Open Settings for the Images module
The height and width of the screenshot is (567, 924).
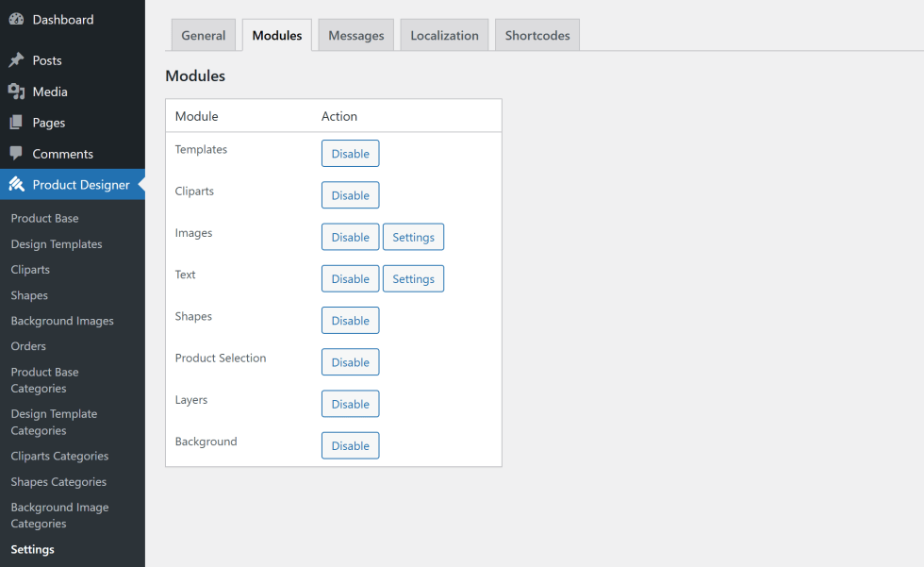tap(413, 237)
